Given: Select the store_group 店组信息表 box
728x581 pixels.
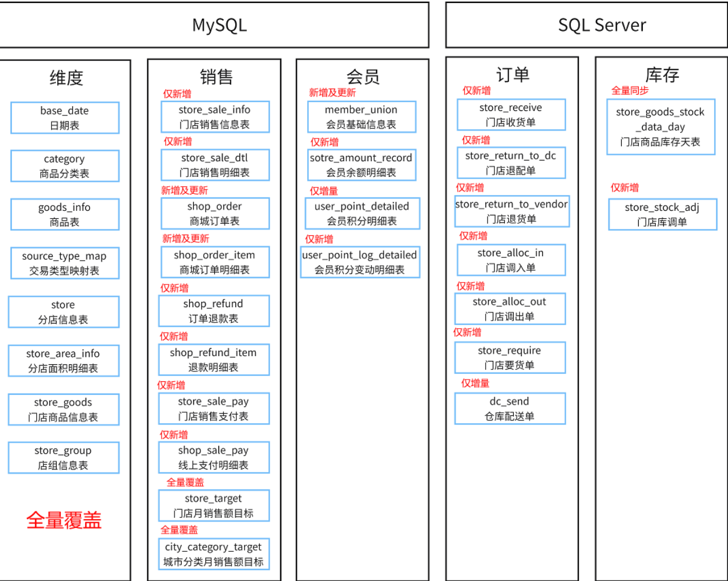Looking at the screenshot, I should [x=64, y=458].
